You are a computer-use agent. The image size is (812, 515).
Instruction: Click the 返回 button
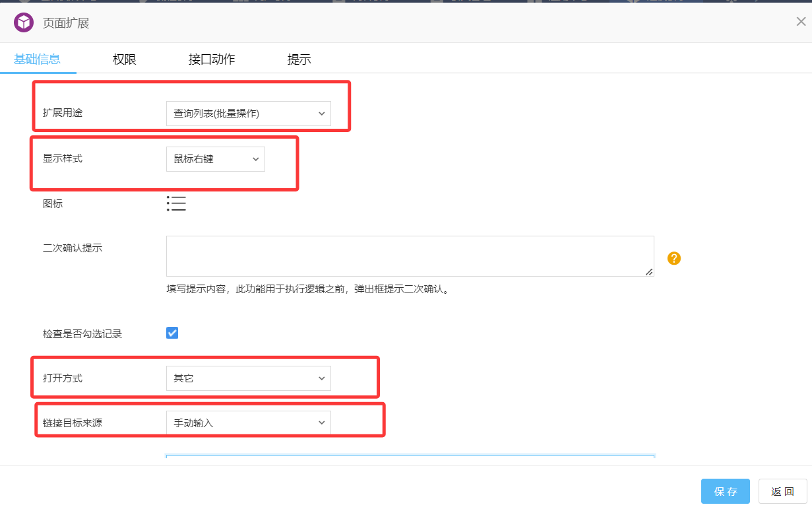782,492
